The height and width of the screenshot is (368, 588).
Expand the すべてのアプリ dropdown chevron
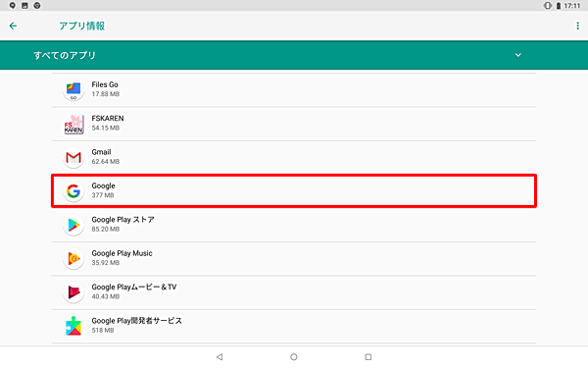click(x=517, y=55)
